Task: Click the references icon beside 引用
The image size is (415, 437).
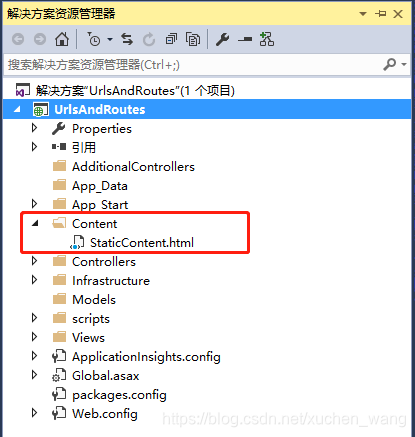Action: tap(59, 147)
